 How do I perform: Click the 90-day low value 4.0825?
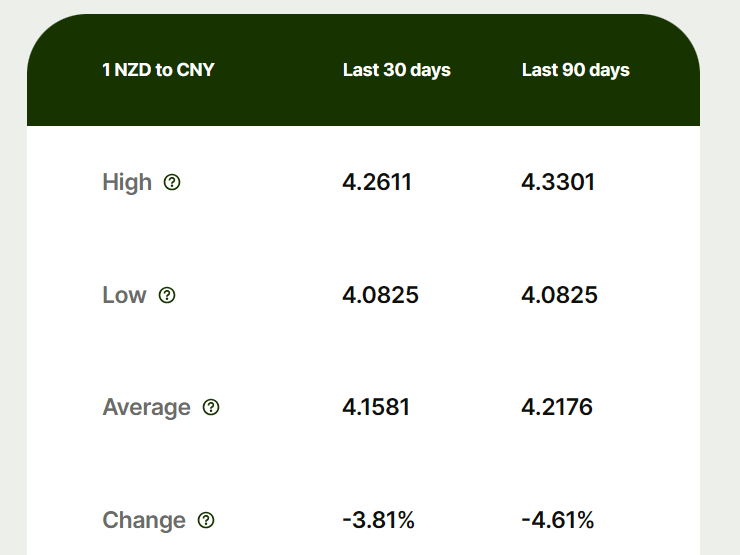pos(559,295)
